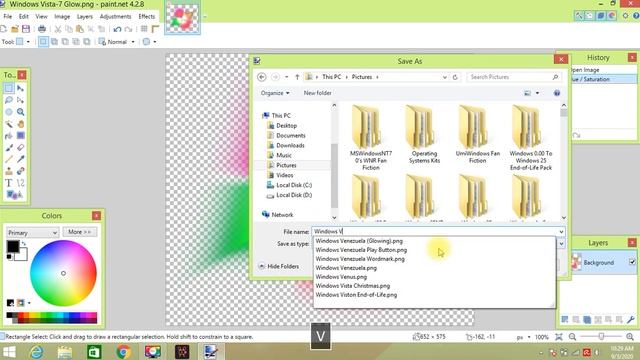Choose Replace selection mode in toolbar
This screenshot has width=640, height=360.
tap(43, 42)
